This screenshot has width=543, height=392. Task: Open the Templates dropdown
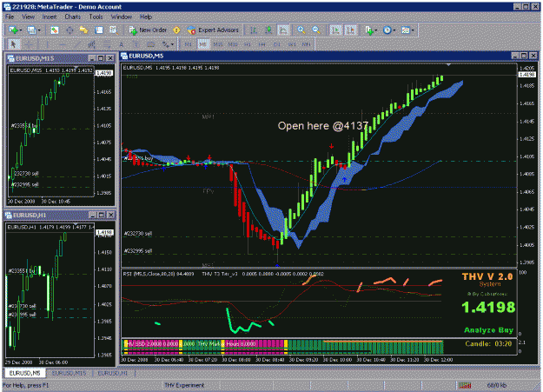[x=413, y=30]
